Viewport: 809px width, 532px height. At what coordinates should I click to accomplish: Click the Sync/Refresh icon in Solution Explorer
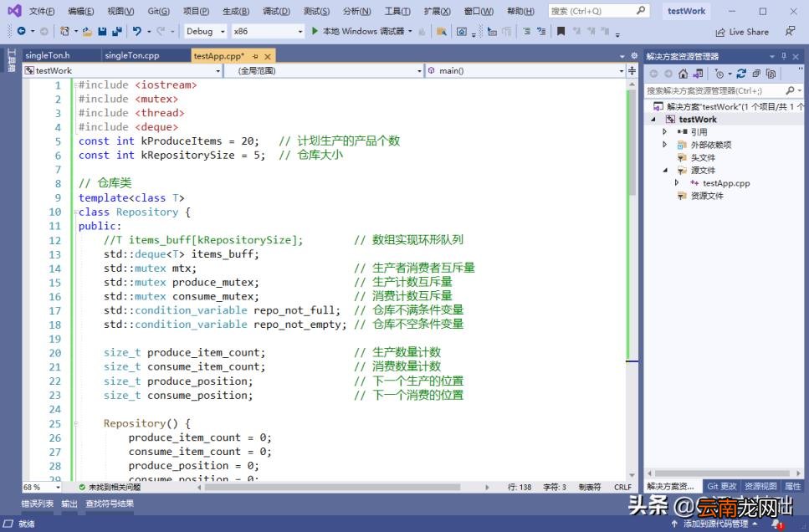[x=741, y=74]
